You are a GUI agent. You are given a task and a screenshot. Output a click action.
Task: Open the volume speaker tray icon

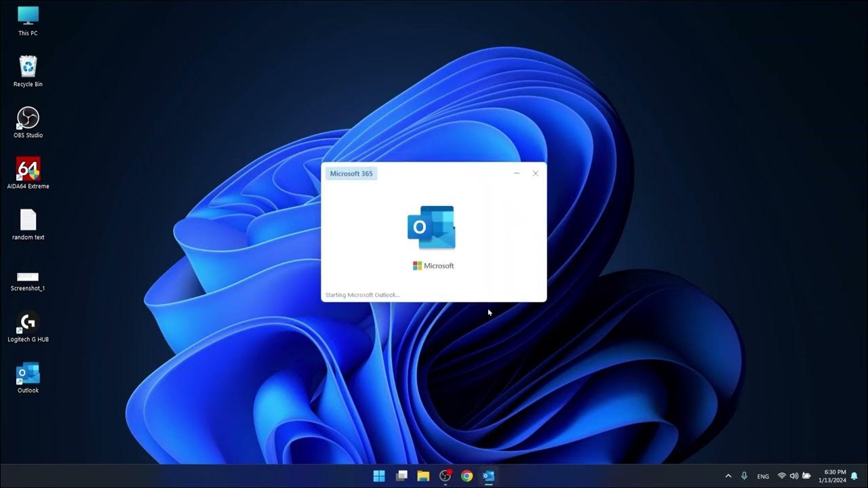793,476
